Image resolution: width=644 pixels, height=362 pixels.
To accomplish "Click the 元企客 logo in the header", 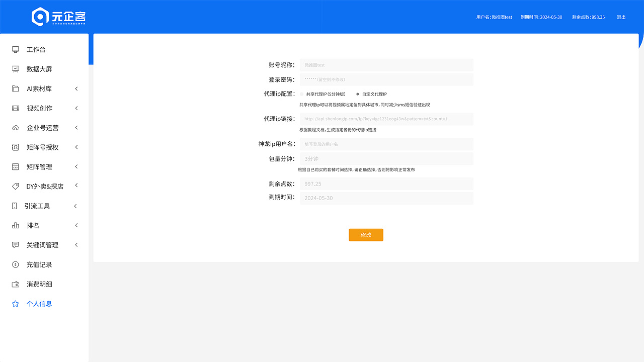I will [57, 17].
